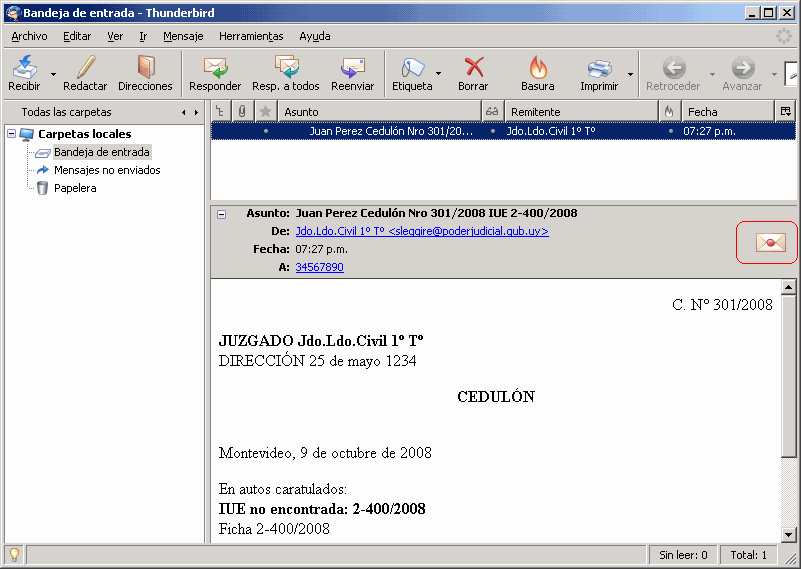Open the Etiqueta dropdown arrow

[x=438, y=74]
